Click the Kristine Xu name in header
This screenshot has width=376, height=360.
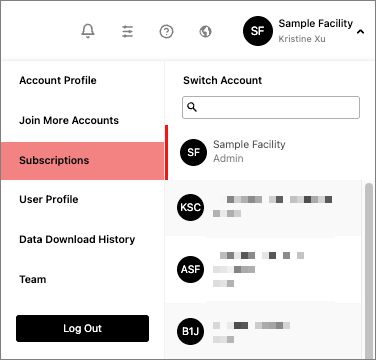[x=302, y=39]
